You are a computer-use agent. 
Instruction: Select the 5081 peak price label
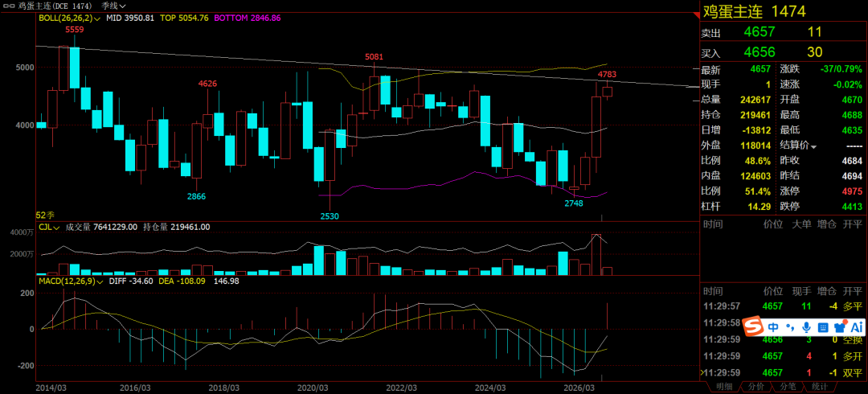[x=374, y=56]
